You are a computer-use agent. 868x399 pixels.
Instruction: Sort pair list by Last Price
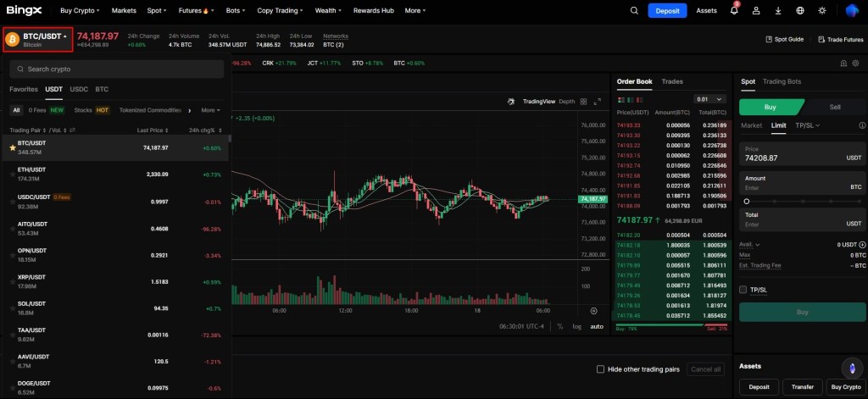153,130
